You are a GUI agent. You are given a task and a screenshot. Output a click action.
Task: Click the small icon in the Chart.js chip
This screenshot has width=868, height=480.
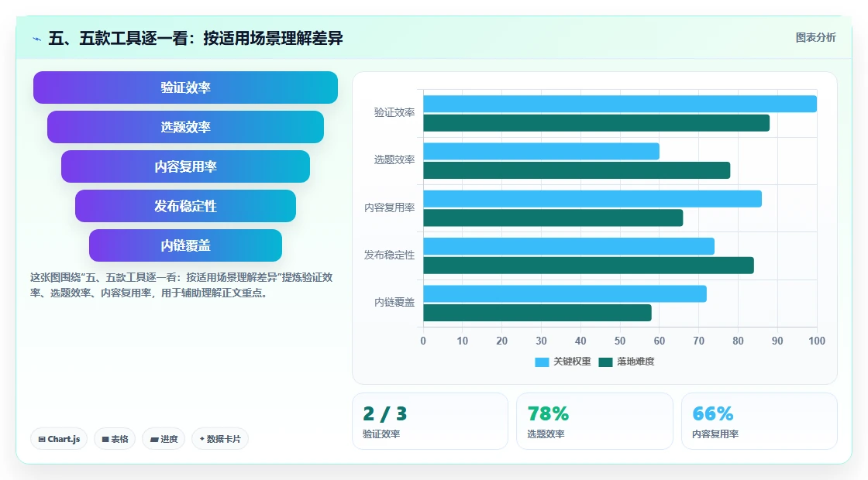(x=42, y=440)
